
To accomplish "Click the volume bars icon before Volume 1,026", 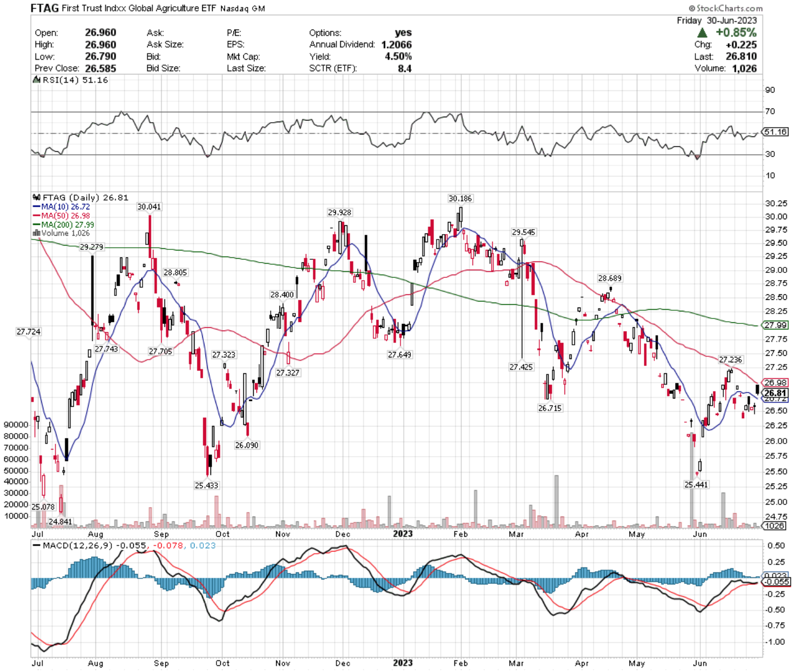I will pyautogui.click(x=37, y=234).
